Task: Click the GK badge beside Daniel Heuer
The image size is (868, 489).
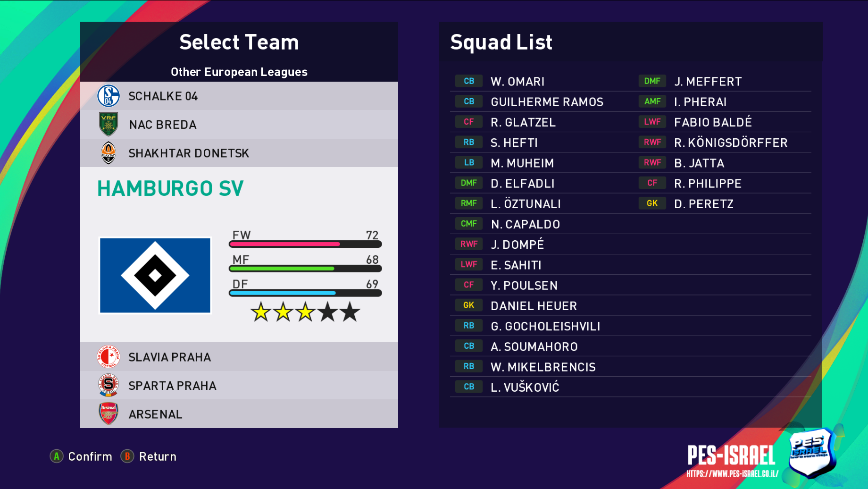Action: coord(468,305)
